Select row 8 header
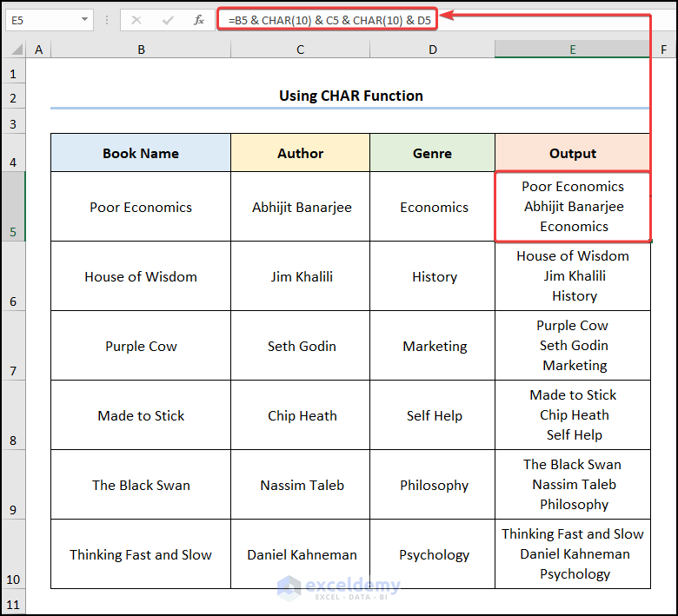This screenshot has width=678, height=616. [13, 415]
